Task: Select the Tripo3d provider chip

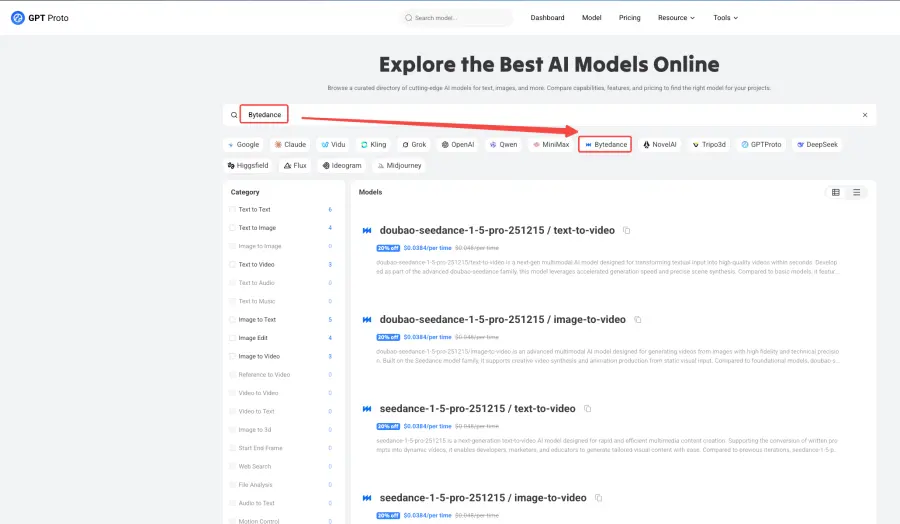Action: tap(709, 145)
